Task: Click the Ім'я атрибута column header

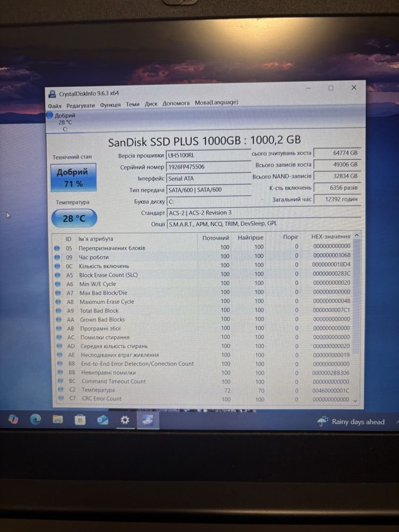Action: [95, 239]
